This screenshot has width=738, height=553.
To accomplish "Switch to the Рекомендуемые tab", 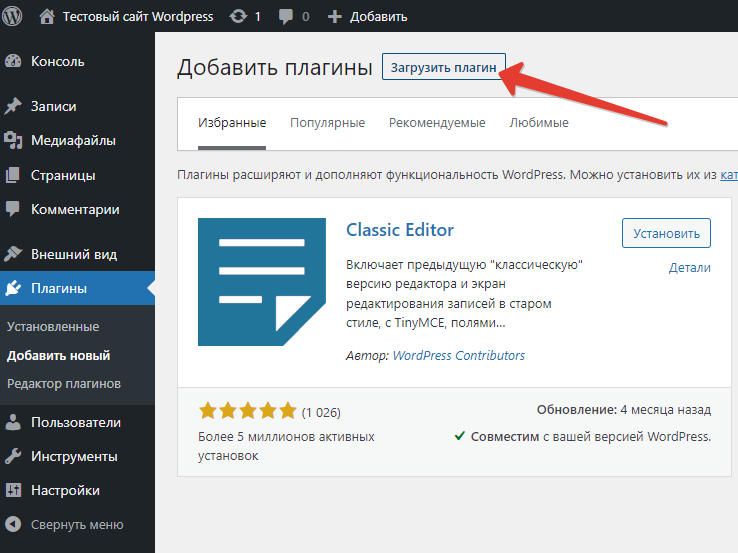I will (437, 123).
